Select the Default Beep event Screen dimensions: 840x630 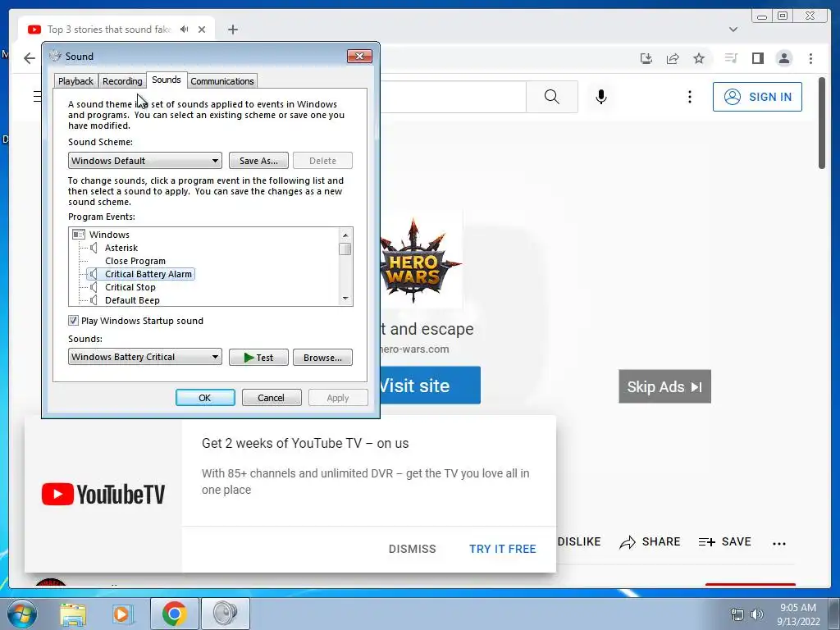132,300
